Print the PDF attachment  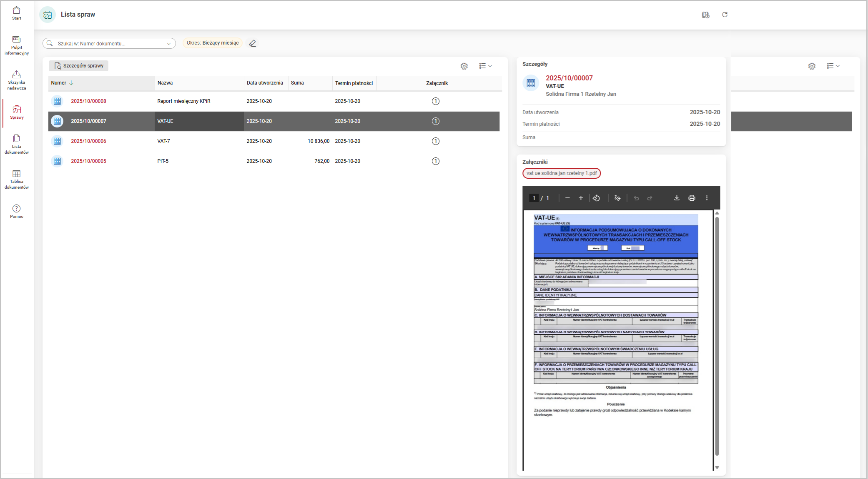(x=692, y=198)
